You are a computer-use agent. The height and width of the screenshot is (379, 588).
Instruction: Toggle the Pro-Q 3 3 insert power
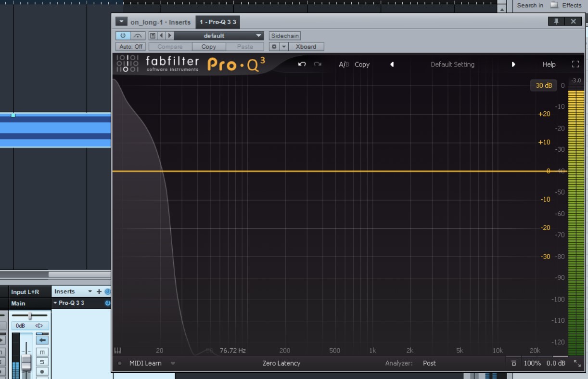coord(107,303)
